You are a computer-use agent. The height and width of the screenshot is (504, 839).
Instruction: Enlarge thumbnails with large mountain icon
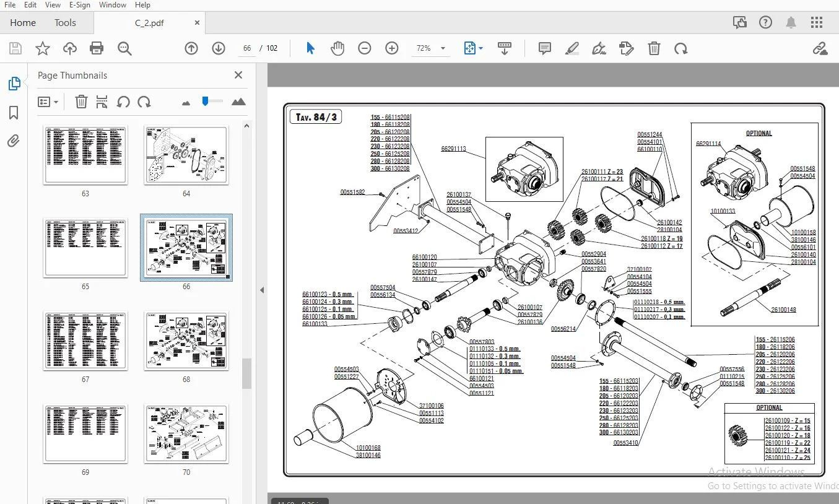[x=238, y=102]
